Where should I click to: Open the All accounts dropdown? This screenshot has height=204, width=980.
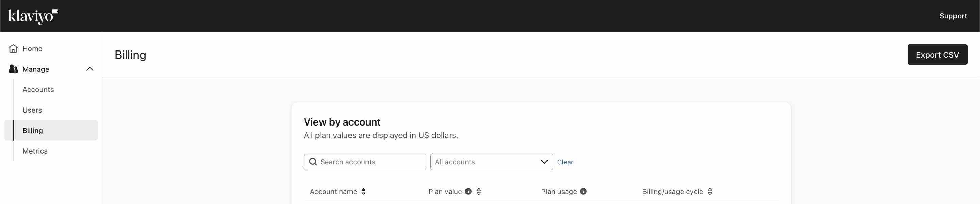pos(491,162)
